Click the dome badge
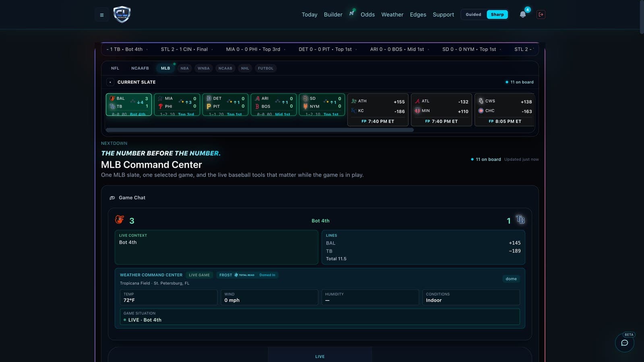 point(511,279)
